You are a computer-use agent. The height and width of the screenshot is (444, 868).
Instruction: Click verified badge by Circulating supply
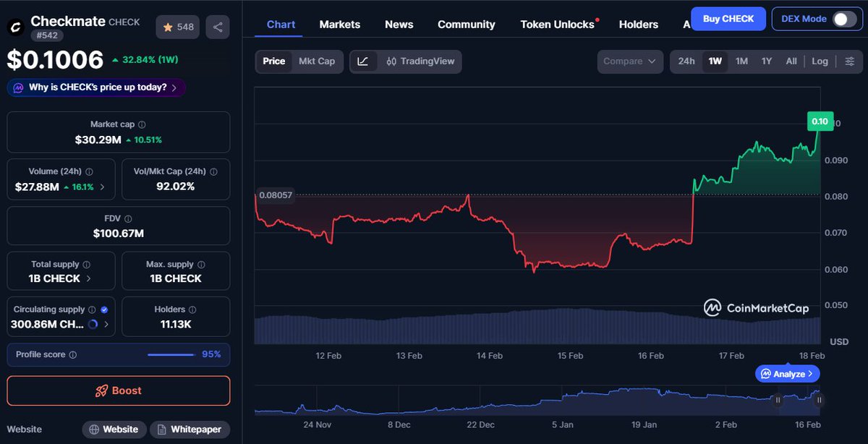pyautogui.click(x=104, y=309)
